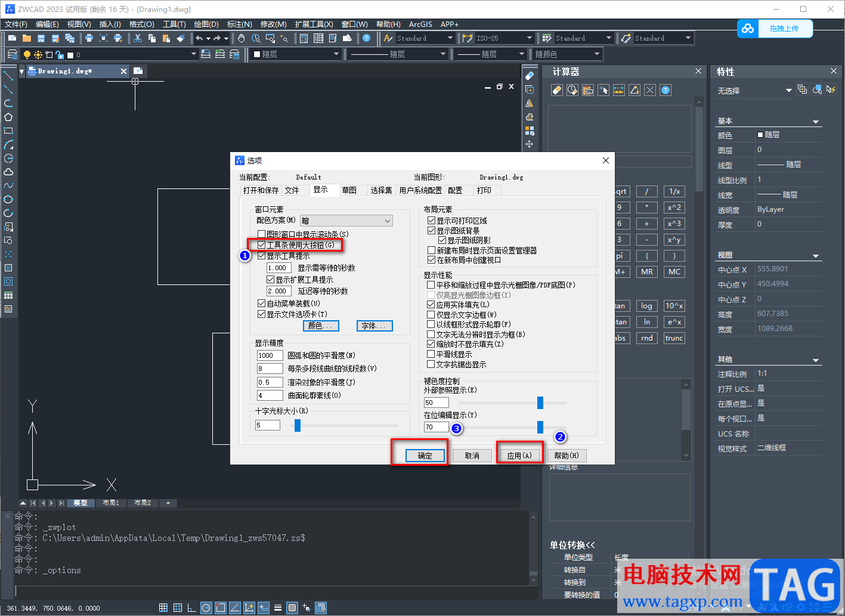The image size is (845, 616).
Task: Click the blue Help question-mark icon in main toolbar
Action: tap(367, 38)
